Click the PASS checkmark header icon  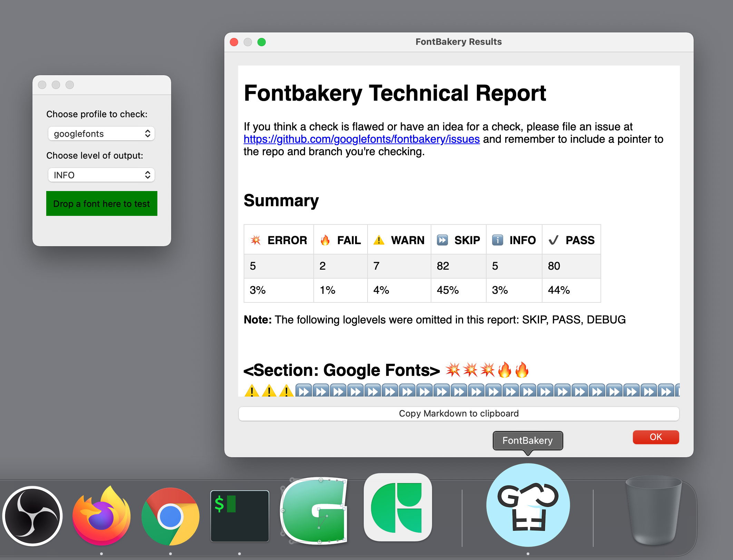554,240
